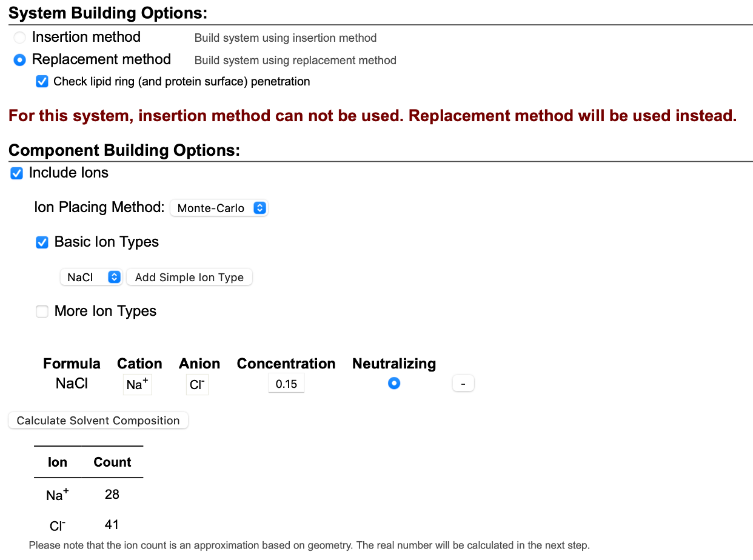This screenshot has height=560, width=753.
Task: Enable the More Ion Types checkbox
Action: click(x=42, y=312)
